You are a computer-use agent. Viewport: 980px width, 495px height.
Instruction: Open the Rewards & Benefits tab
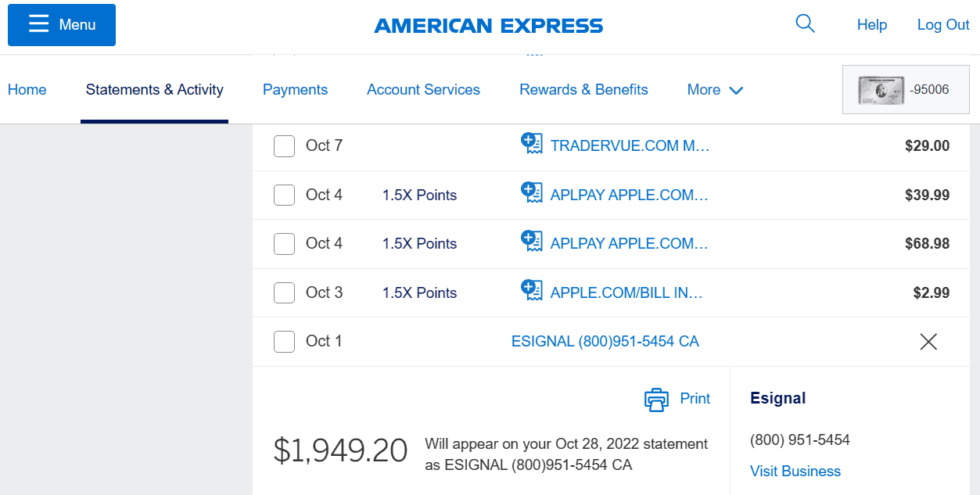point(583,90)
